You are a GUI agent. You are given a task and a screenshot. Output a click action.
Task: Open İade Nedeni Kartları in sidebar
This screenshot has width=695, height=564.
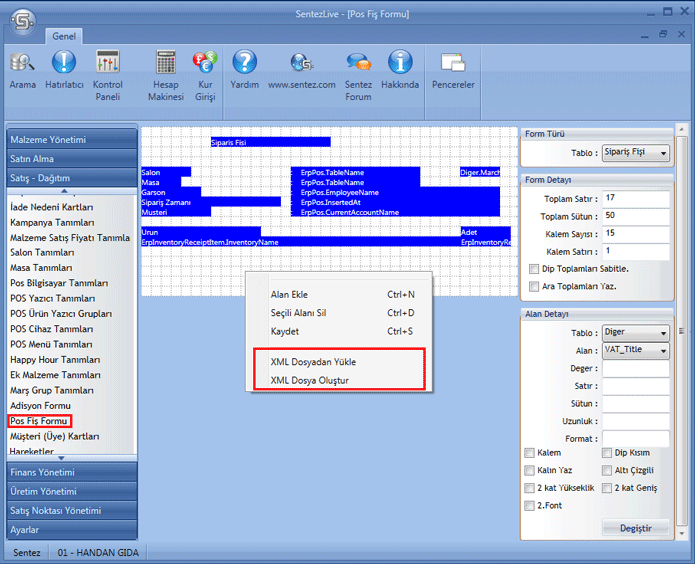[52, 207]
